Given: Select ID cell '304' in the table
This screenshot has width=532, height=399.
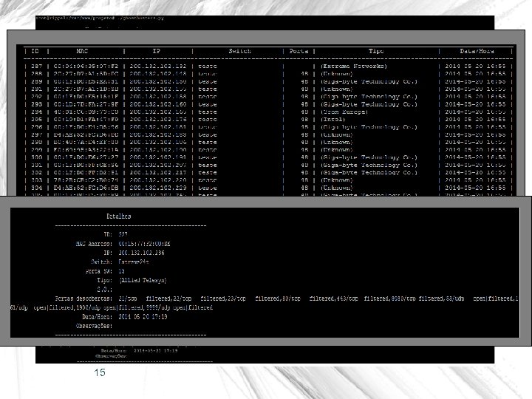Looking at the screenshot, I should point(37,188).
